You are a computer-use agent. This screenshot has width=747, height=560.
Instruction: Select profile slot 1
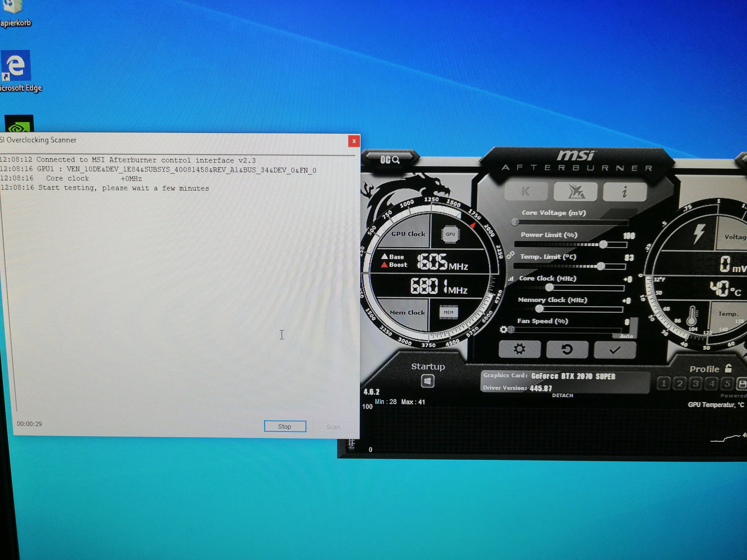(664, 383)
